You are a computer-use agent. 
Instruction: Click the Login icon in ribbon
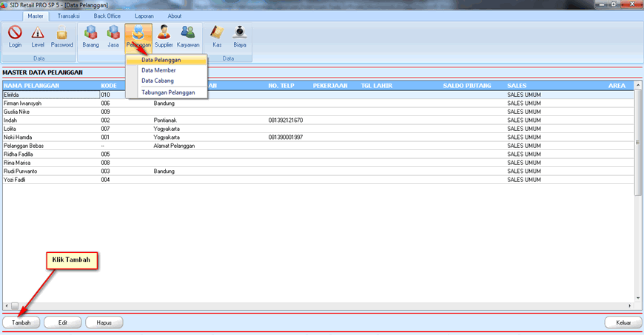coord(15,35)
